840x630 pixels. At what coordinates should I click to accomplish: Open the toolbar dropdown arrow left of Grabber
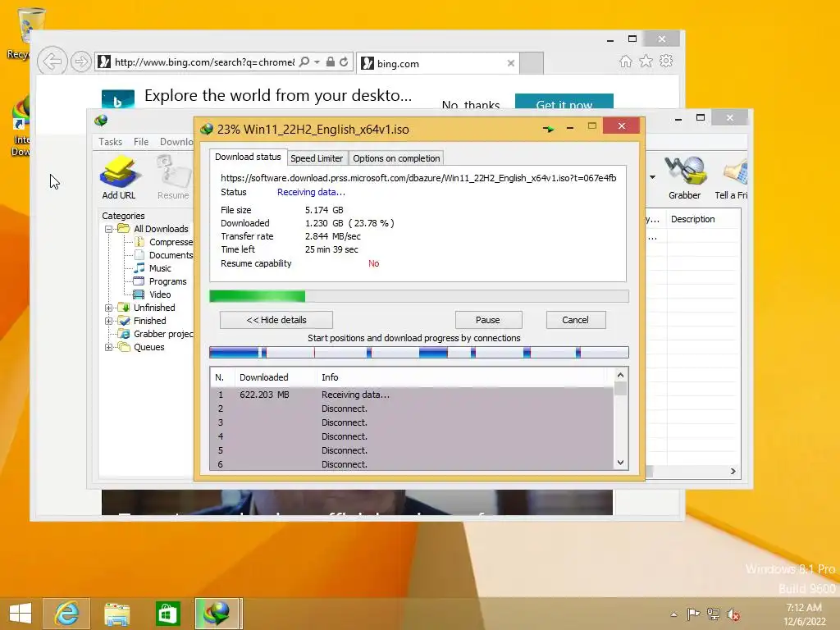[x=652, y=177]
